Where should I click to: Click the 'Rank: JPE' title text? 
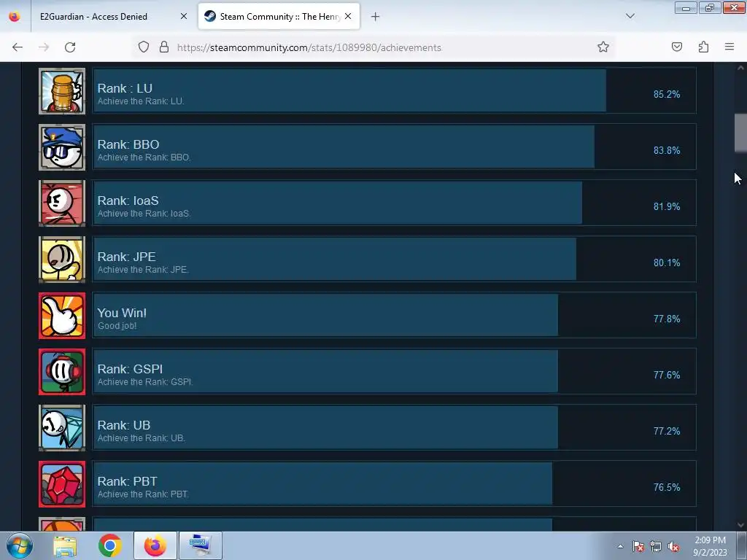tap(126, 257)
